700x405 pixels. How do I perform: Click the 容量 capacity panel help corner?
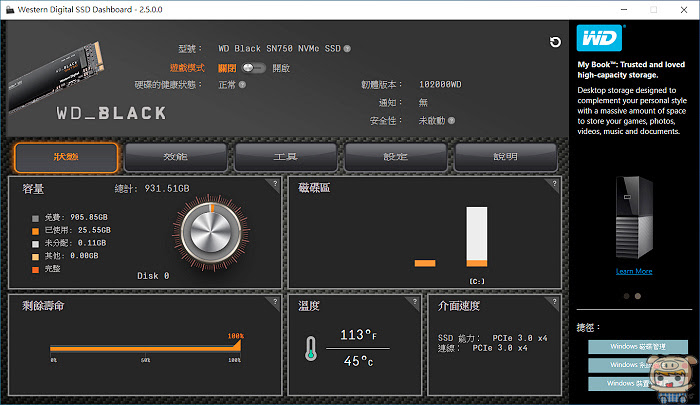275,184
